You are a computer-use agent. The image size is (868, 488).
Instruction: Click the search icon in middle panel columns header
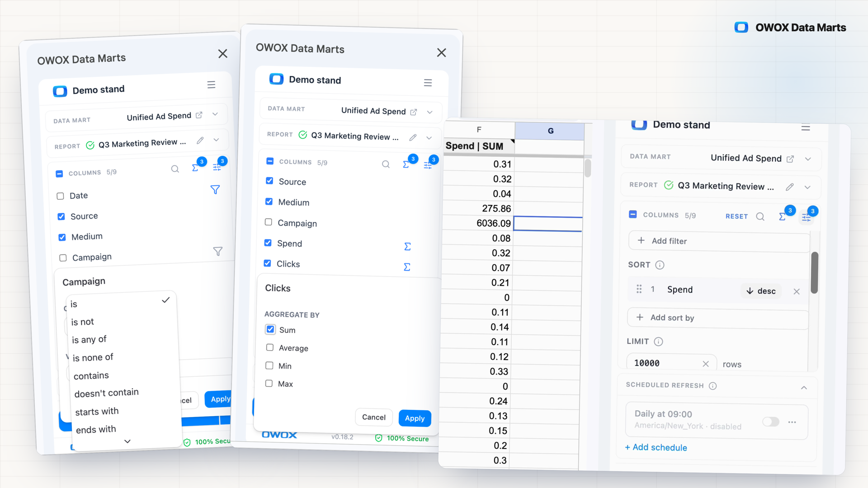(x=386, y=164)
